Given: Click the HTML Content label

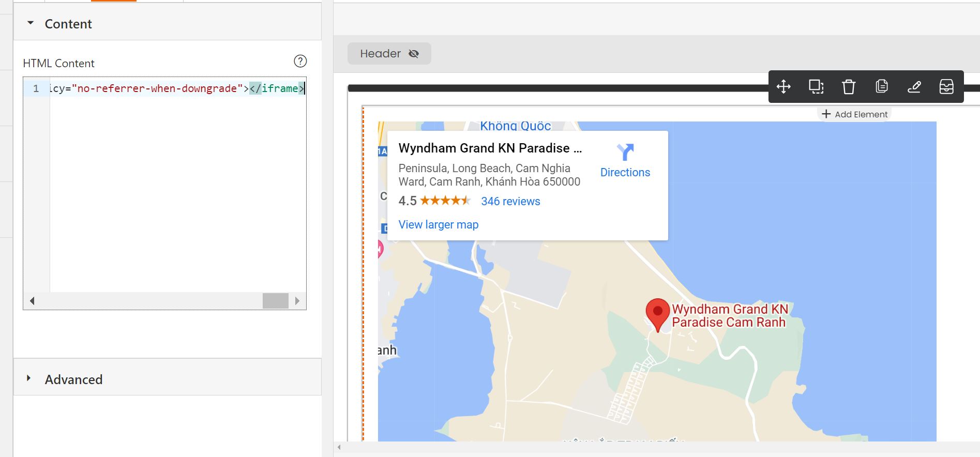Looking at the screenshot, I should coord(58,63).
